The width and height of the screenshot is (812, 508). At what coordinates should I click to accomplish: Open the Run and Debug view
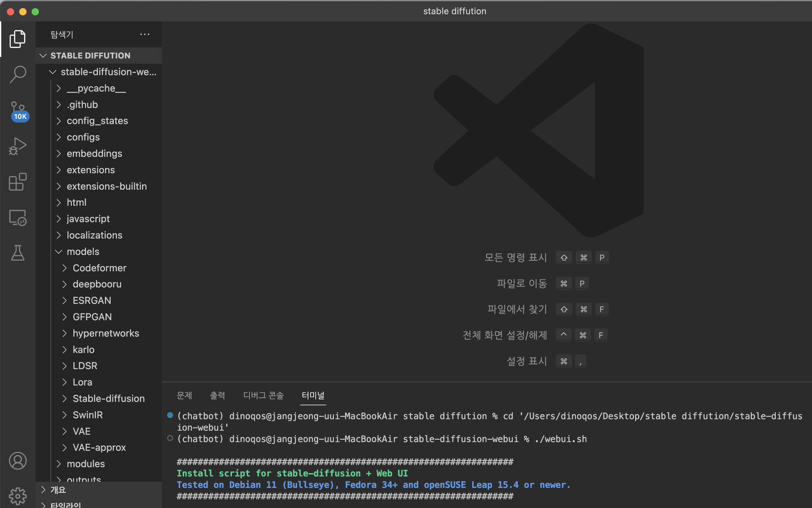coord(17,146)
